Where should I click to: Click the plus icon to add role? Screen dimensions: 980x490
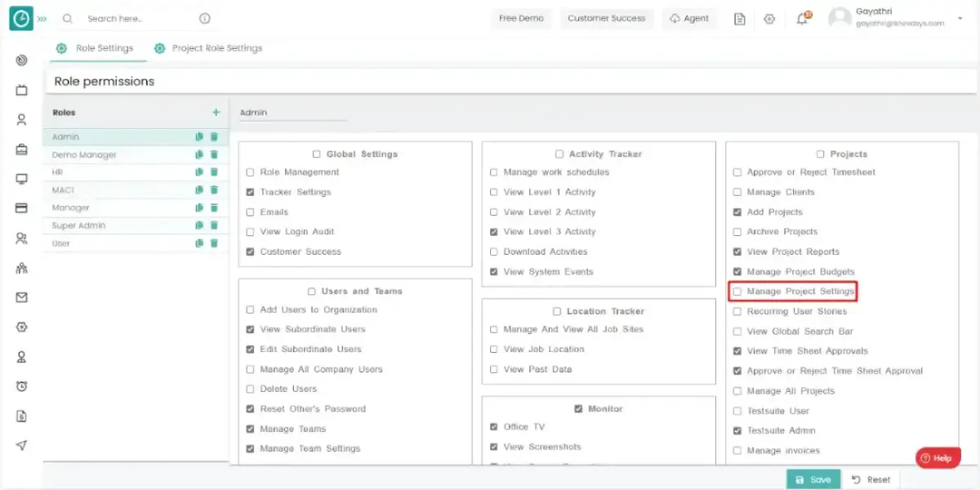click(216, 113)
